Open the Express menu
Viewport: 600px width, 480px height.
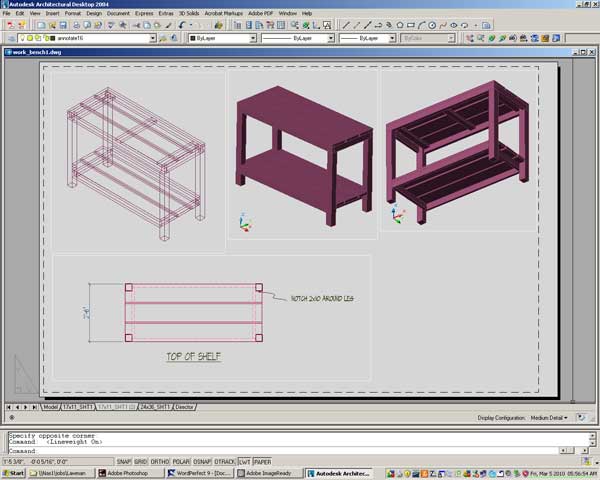tap(144, 13)
